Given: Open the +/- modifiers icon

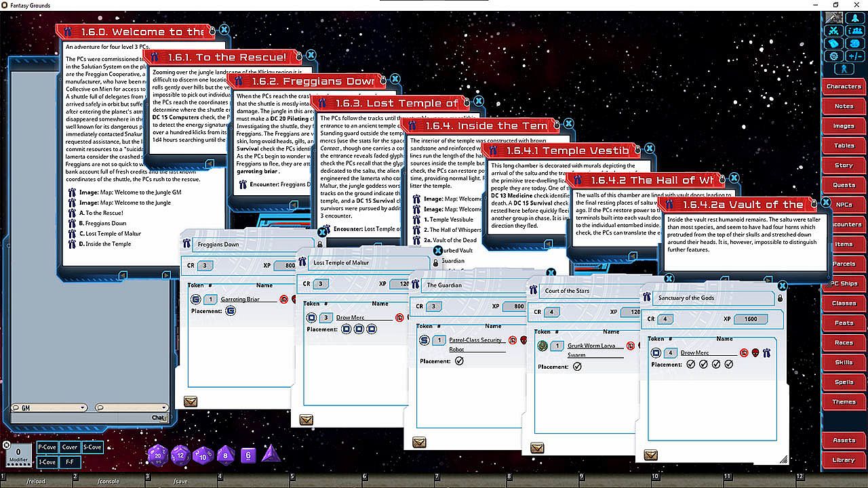Looking at the screenshot, I should click(x=855, y=56).
